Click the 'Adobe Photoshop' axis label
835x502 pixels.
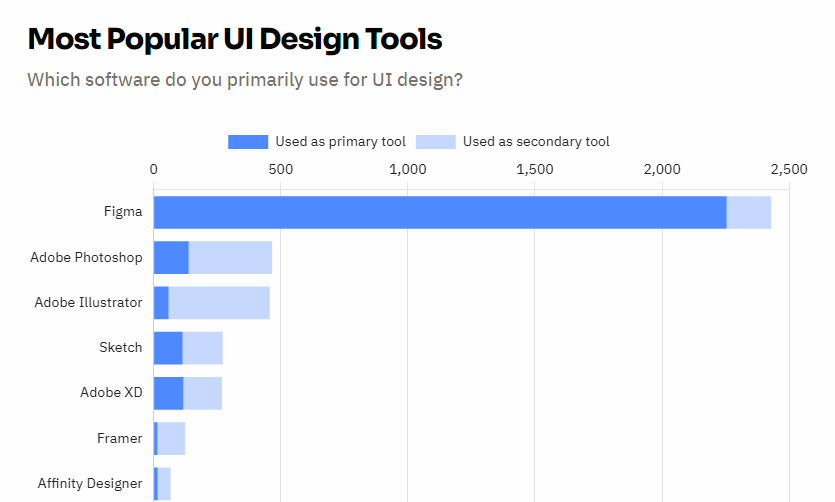pos(86,258)
